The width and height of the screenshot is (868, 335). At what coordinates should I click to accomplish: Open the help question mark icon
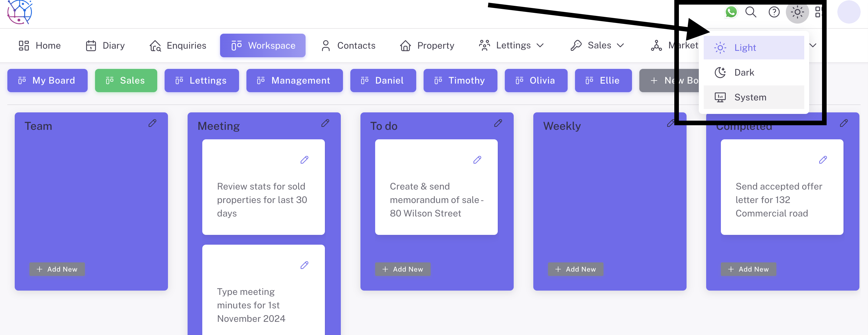(774, 12)
